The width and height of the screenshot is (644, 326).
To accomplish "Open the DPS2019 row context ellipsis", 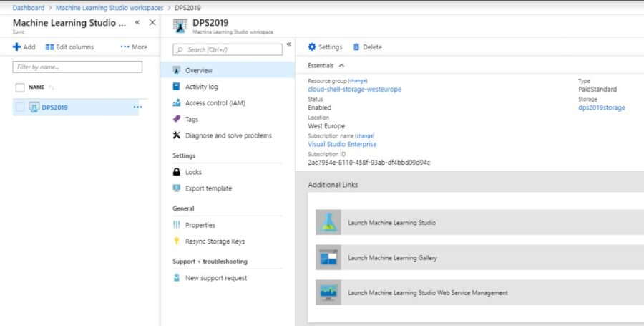I will tap(137, 107).
